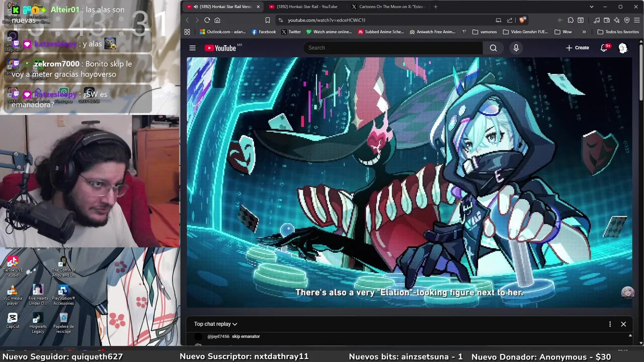Viewport: 644px width, 362px height.
Task: Open the browser apps grid icon
Action: [x=187, y=32]
